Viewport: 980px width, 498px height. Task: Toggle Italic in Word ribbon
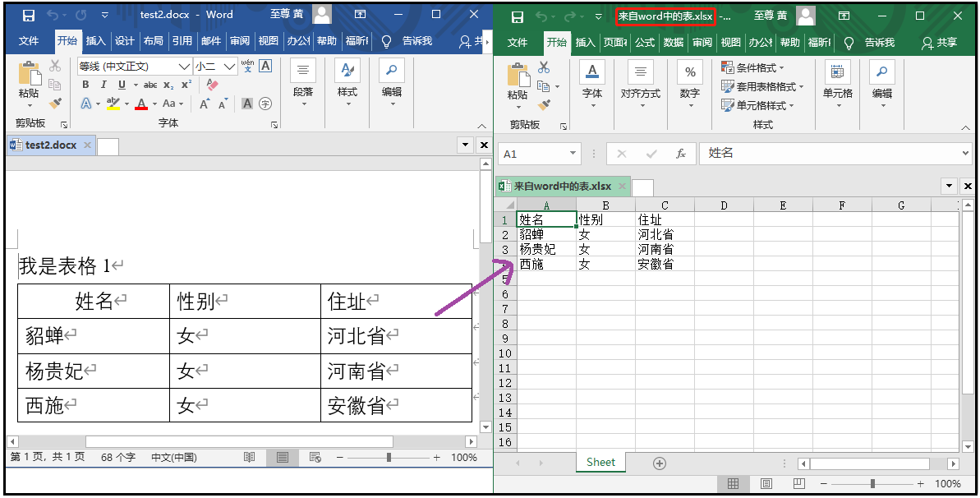click(x=104, y=85)
